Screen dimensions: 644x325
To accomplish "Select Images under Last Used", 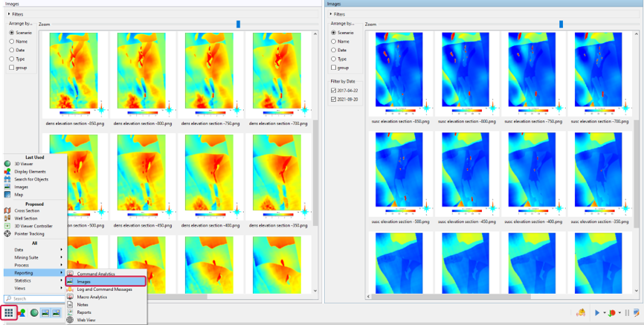I will (35, 187).
